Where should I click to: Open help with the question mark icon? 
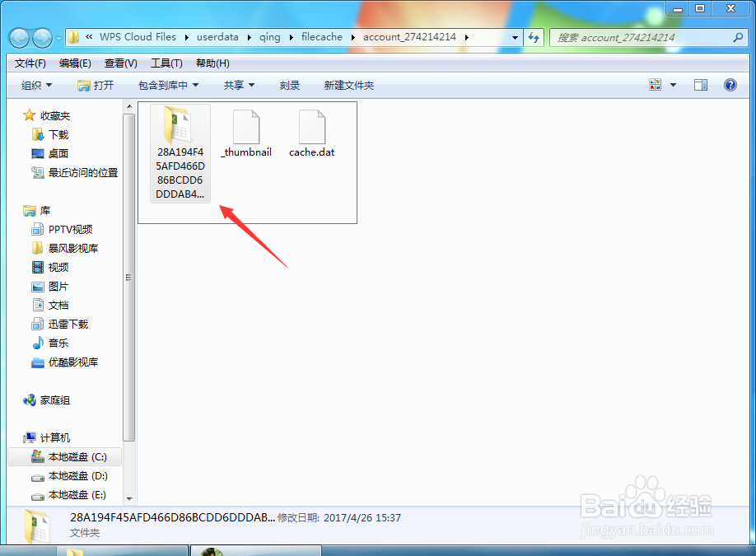730,85
